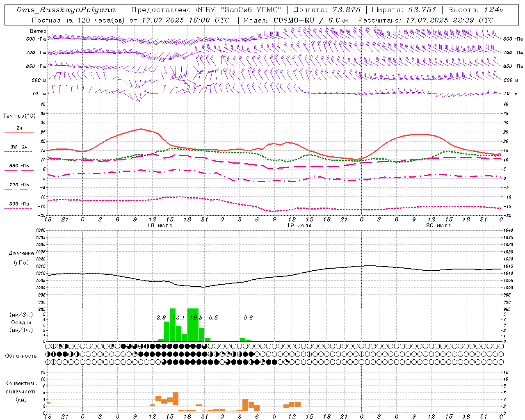Click the 3.9 precipitation total
The height and width of the screenshot is (420, 525).
tap(161, 317)
